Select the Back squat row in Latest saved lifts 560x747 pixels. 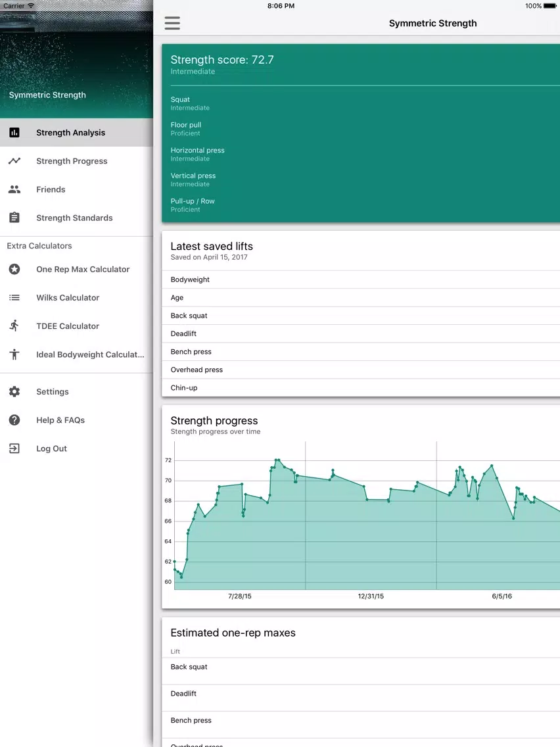(x=361, y=316)
